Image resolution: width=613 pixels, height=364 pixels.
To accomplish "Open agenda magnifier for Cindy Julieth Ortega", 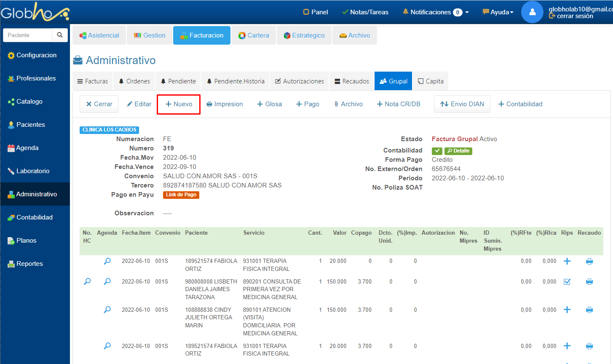I will pos(107,310).
